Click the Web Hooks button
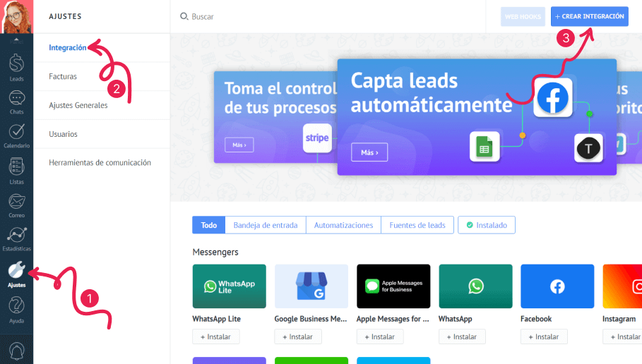Screen dimensions: 642x364 pos(523,17)
